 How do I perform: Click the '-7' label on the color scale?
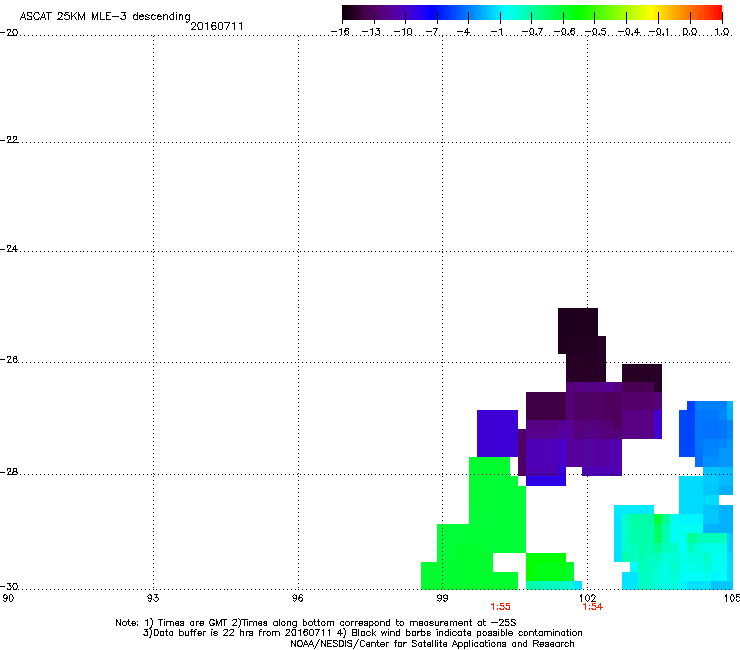click(433, 32)
